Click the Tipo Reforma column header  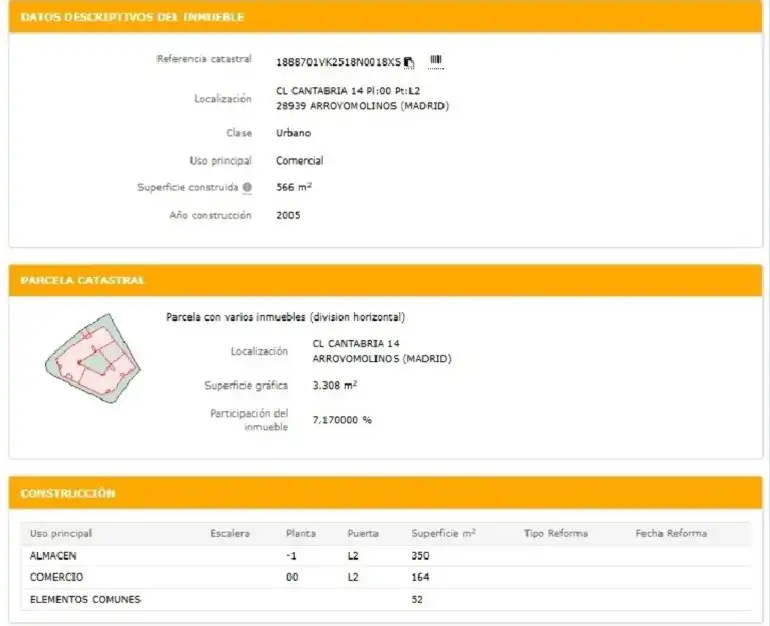pos(556,534)
